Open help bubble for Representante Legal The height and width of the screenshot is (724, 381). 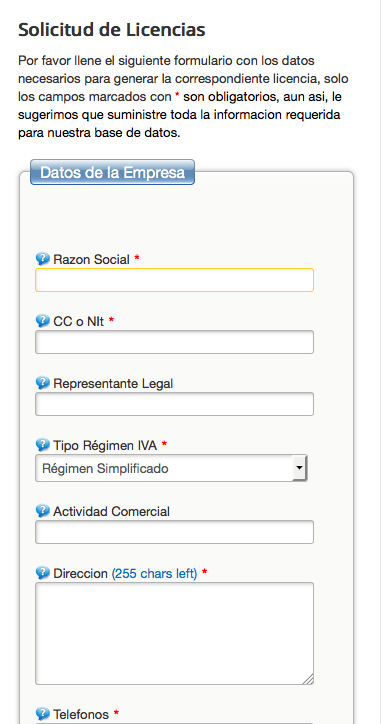click(42, 383)
